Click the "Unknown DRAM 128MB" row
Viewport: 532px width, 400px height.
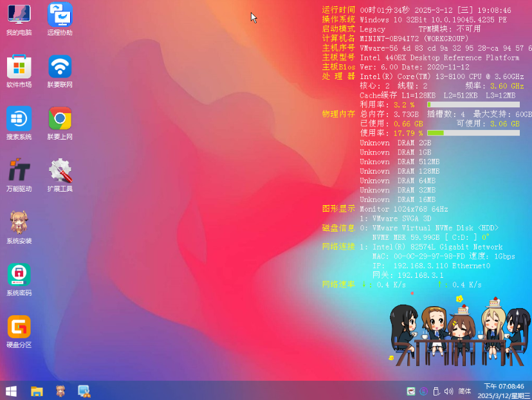tap(399, 171)
